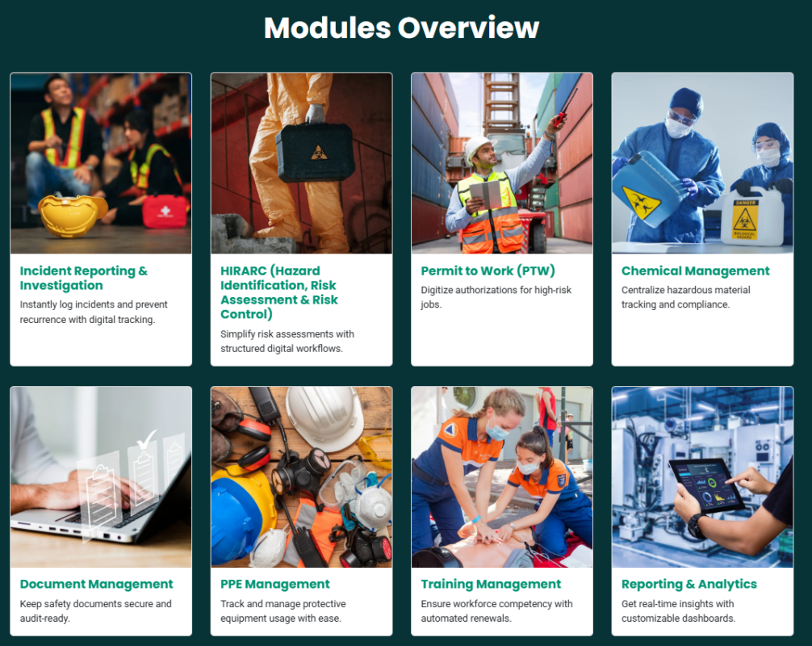Open the PPE Management module
812x646 pixels.
(x=276, y=584)
